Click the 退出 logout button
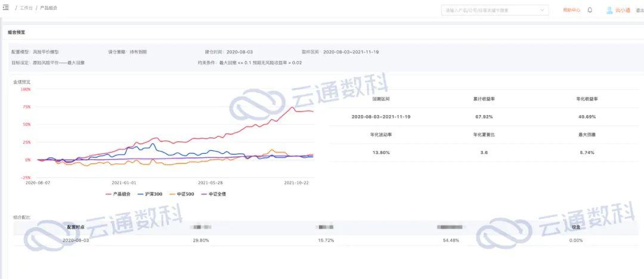Image resolution: width=644 pixels, height=279 pixels. pos(640,10)
